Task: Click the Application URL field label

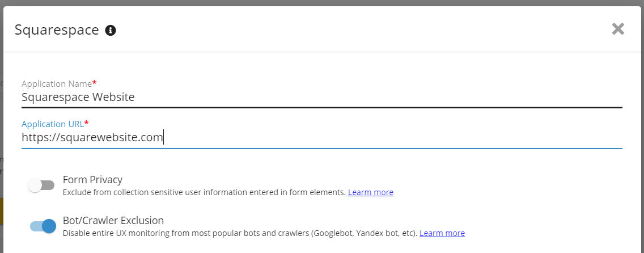Action: (52, 124)
